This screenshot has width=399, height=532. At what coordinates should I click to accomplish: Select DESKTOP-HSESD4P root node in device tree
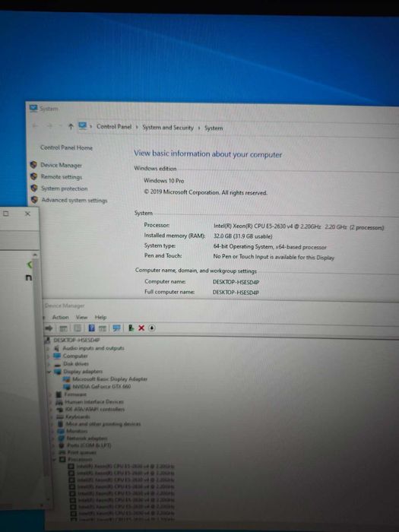click(77, 340)
